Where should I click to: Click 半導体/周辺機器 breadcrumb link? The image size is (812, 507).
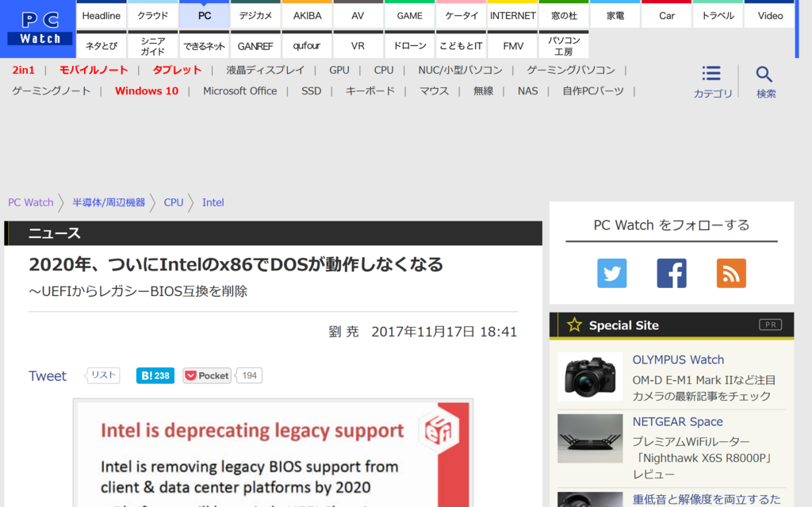(109, 202)
